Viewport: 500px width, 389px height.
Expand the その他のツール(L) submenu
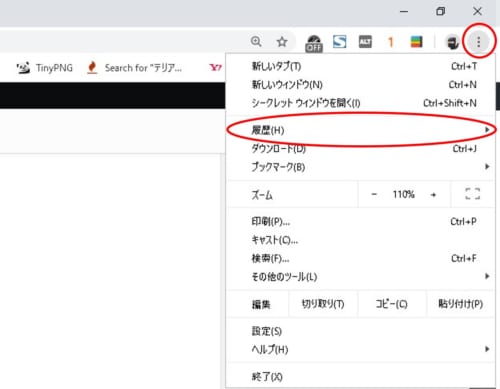point(360,276)
